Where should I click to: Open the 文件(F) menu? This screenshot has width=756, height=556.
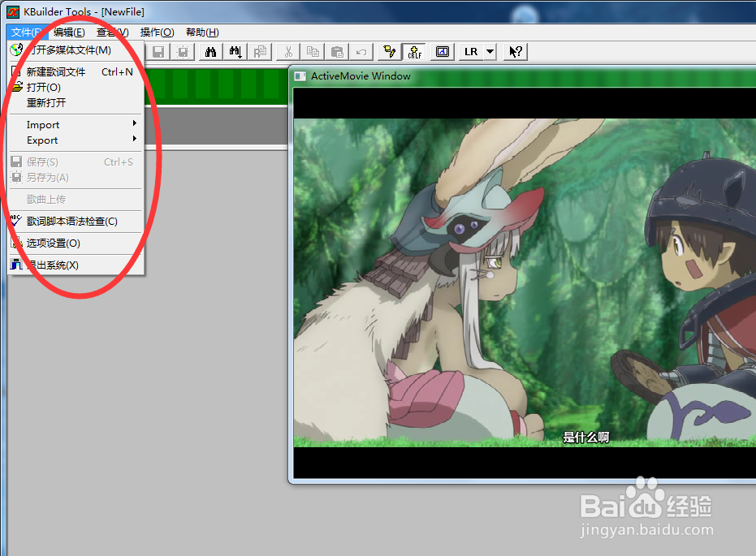coord(27,32)
